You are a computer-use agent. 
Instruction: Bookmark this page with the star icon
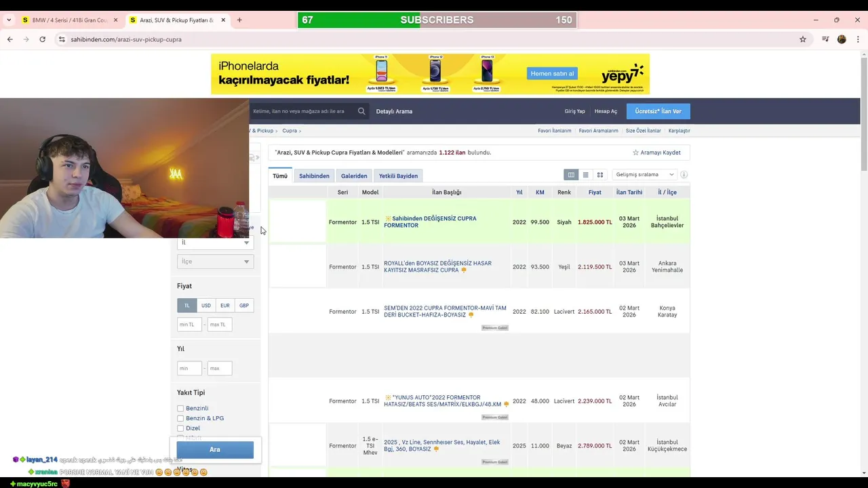(803, 39)
